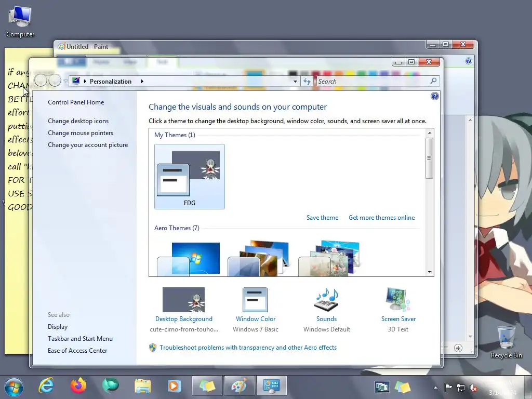Viewport: 532px width, 399px height.
Task: Click the Control Panel icon in address bar
Action: tap(76, 81)
